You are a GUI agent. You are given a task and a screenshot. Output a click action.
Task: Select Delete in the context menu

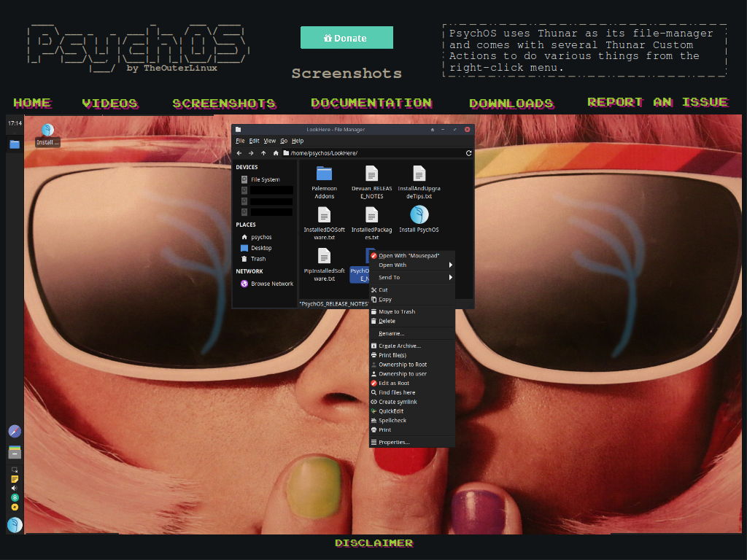point(412,322)
